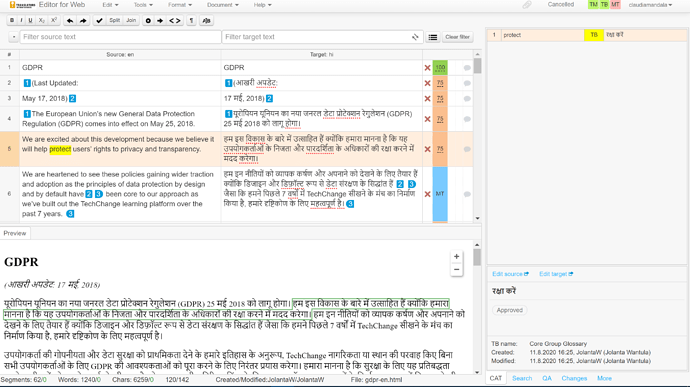Click the Editor for Web logo

(x=47, y=5)
